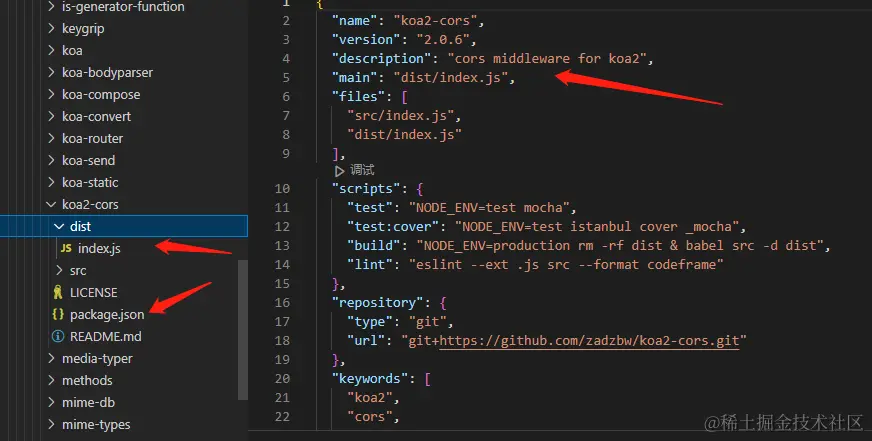This screenshot has height=441, width=872.
Task: Click the "koa2" keyword on line 21
Action: 370,398
